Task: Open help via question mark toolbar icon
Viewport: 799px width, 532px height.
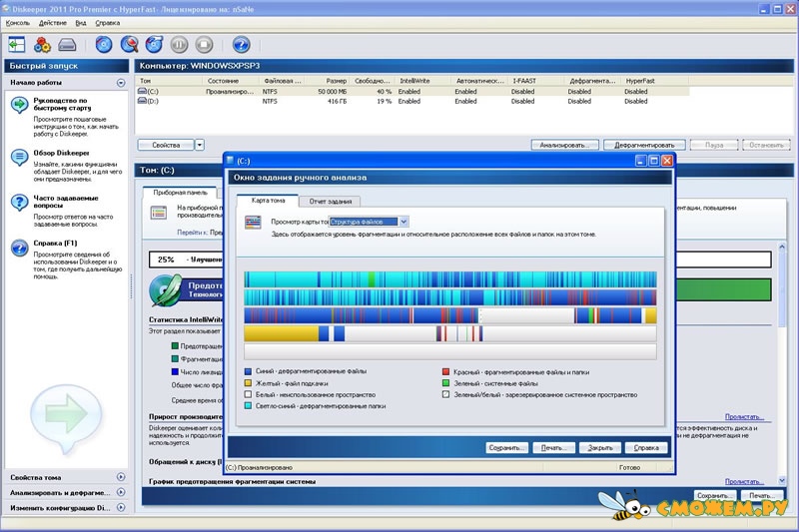Action: [241, 45]
